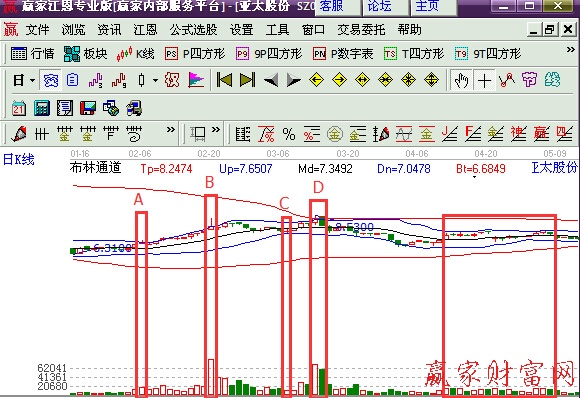Open the 行情 market quotes view
Screen dimensions: 580x398
(x=32, y=54)
